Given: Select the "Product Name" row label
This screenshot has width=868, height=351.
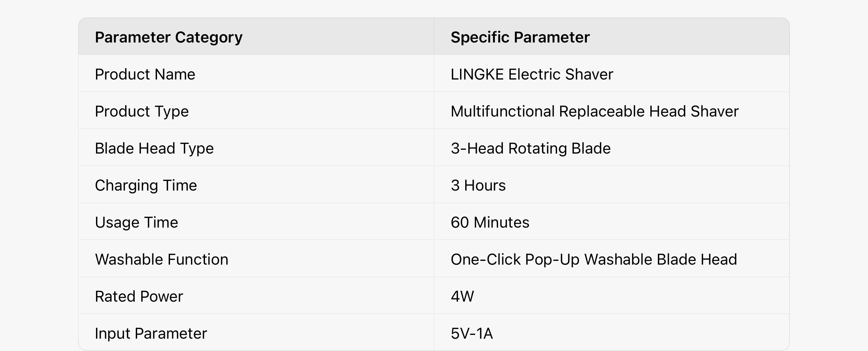Looking at the screenshot, I should (x=145, y=74).
